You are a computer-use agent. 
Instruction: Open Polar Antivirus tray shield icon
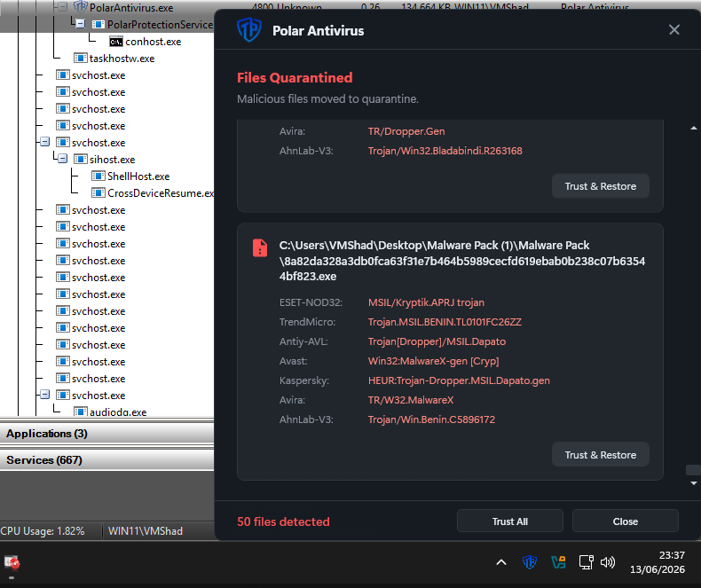pyautogui.click(x=530, y=562)
